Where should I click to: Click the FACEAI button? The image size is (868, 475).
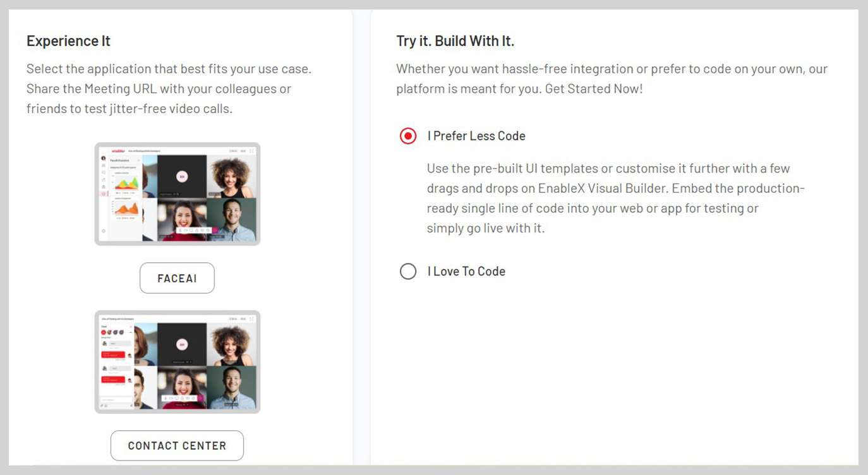tap(177, 278)
